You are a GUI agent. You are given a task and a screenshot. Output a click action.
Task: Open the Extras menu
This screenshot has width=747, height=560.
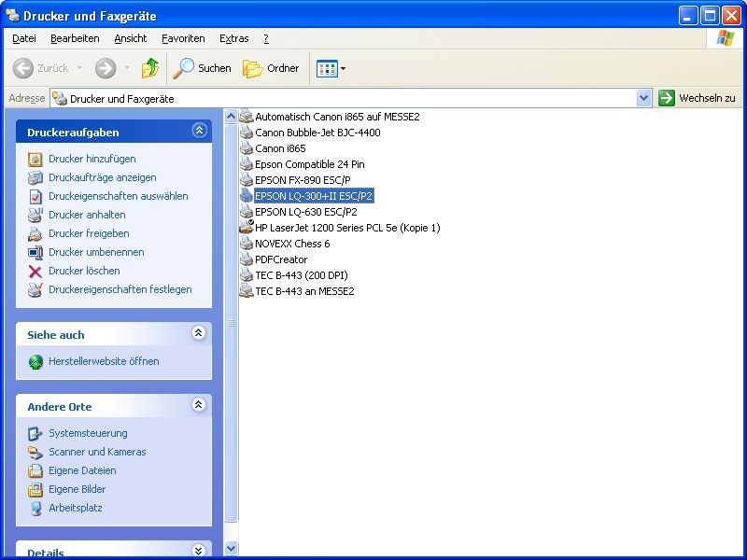point(234,38)
